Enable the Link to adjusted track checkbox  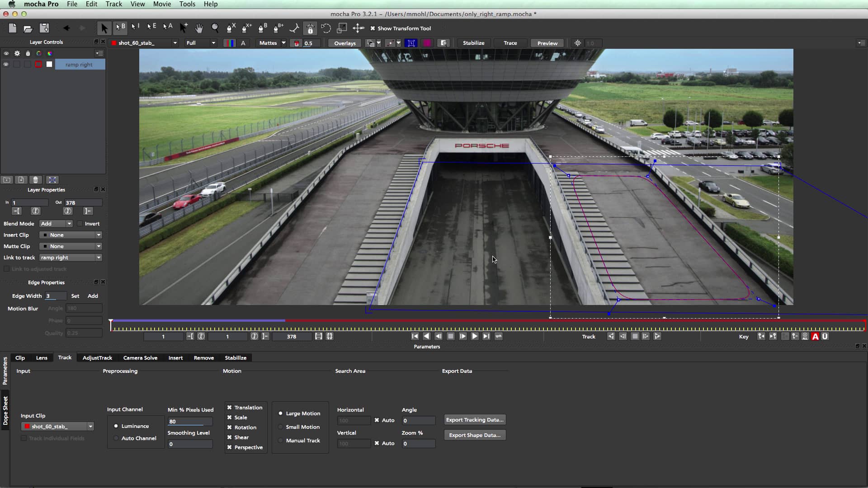click(7, 269)
